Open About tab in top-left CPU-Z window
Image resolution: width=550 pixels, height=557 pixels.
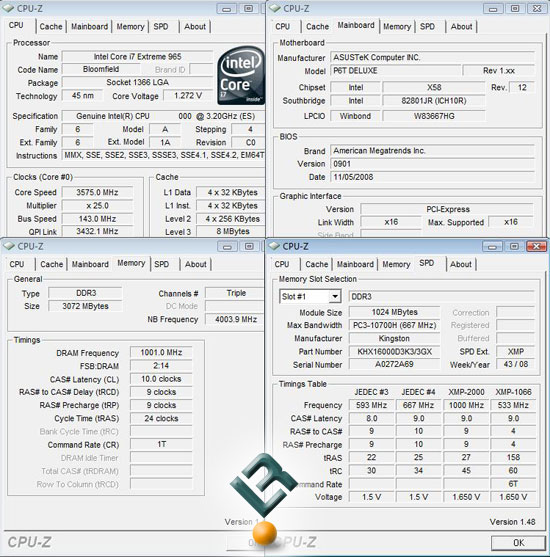click(x=195, y=27)
